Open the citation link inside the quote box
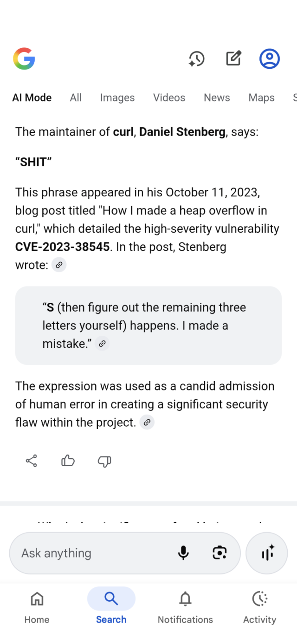The height and width of the screenshot is (644, 297). tap(103, 344)
